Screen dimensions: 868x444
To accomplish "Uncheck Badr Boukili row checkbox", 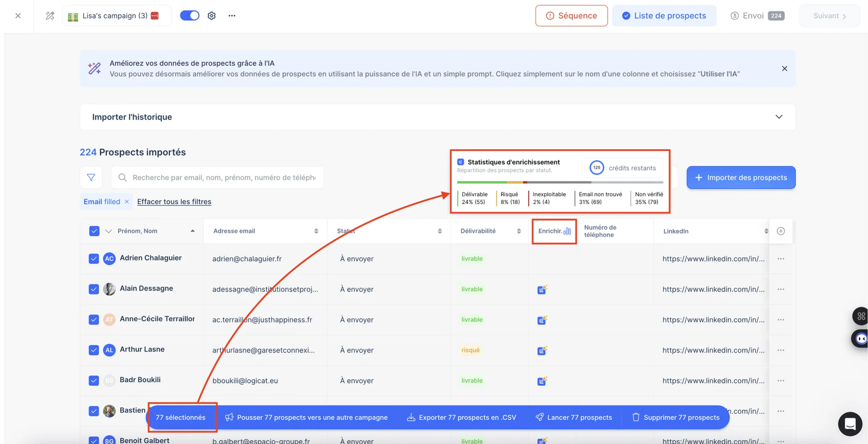I will click(94, 381).
